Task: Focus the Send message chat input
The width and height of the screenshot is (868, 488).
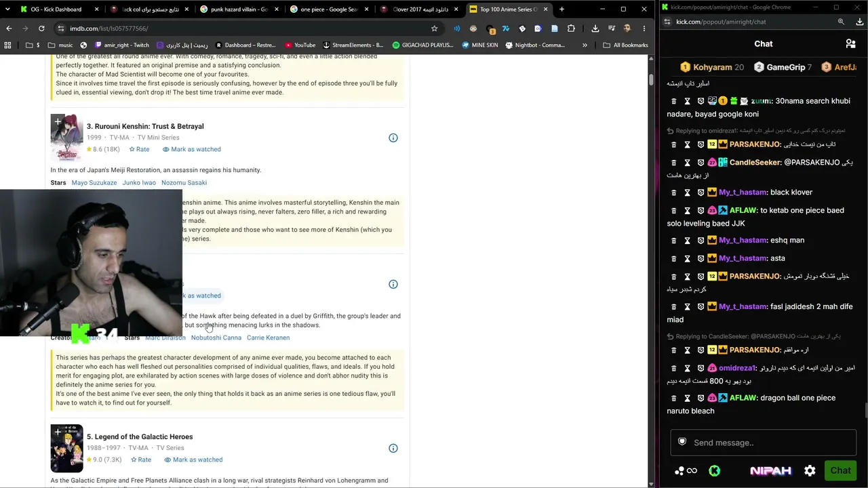Action: [x=764, y=443]
